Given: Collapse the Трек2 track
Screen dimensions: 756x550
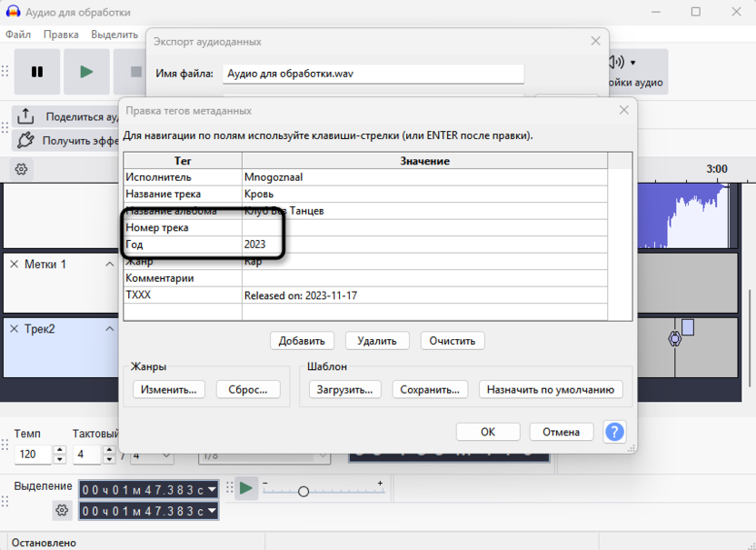Looking at the screenshot, I should click(109, 328).
